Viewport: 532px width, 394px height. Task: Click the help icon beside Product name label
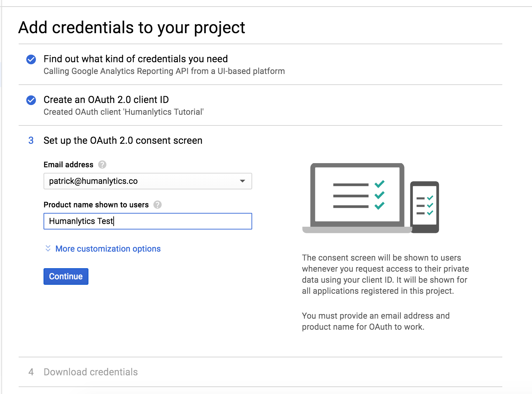click(158, 205)
